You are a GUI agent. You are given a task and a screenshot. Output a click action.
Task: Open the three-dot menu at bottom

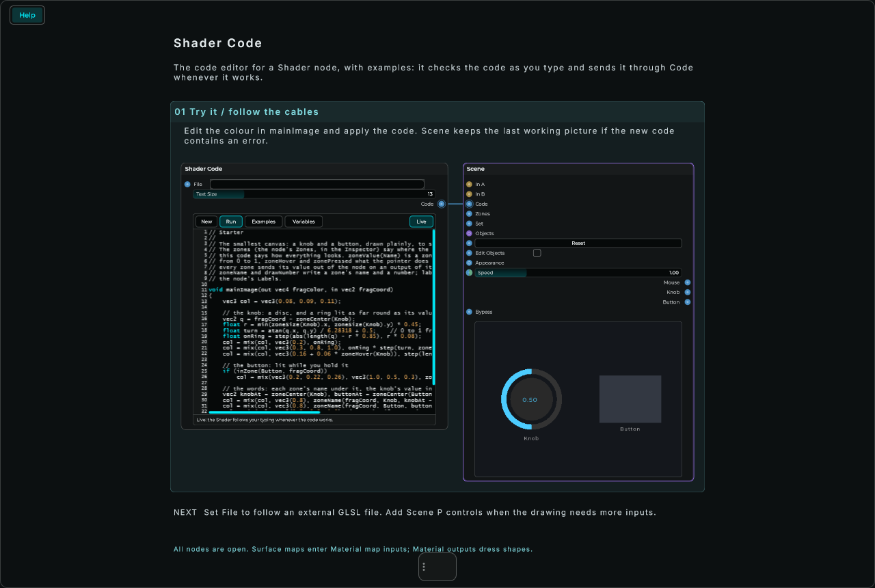pos(424,567)
